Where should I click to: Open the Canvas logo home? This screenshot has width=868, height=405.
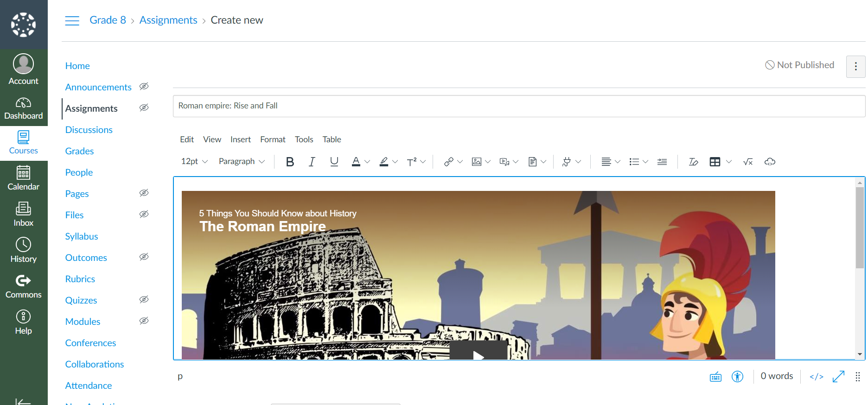click(x=24, y=25)
